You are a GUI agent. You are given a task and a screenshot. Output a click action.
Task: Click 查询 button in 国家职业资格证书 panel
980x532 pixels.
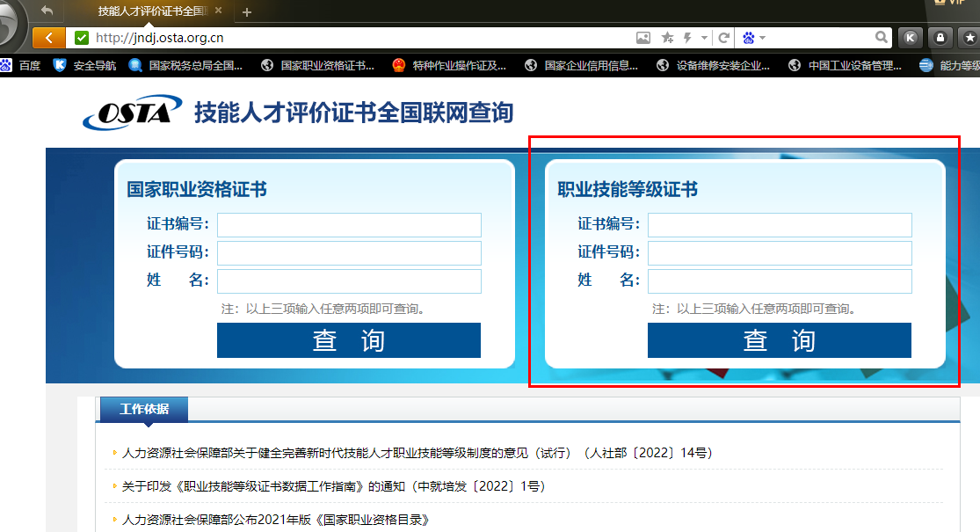(349, 340)
